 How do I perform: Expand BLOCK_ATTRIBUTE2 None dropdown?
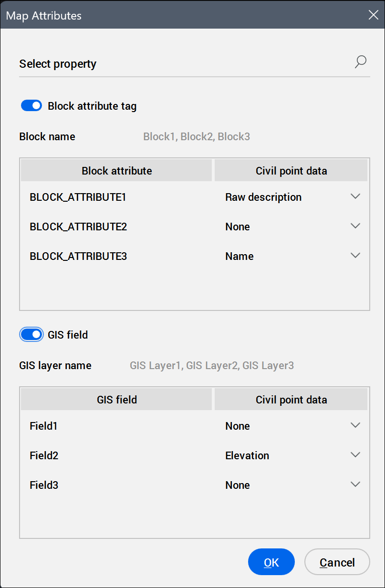(x=355, y=226)
